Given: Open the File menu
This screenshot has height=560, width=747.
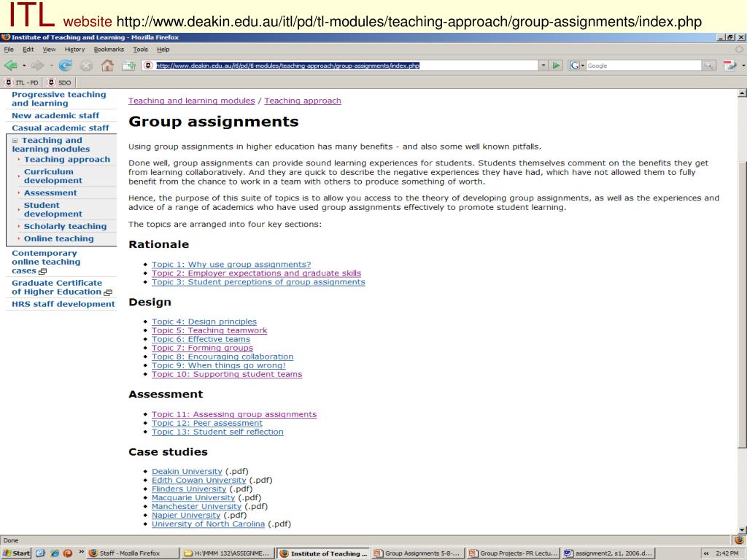Looking at the screenshot, I should pyautogui.click(x=9, y=49).
